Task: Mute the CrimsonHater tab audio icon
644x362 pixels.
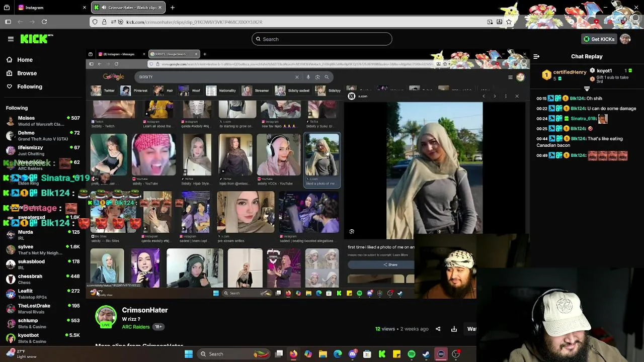Action: point(104,8)
